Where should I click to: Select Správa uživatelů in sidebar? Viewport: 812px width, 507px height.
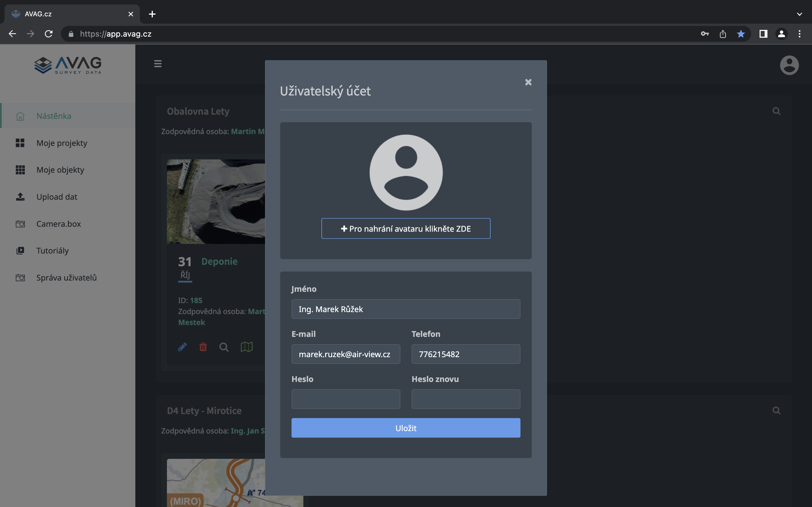(67, 278)
